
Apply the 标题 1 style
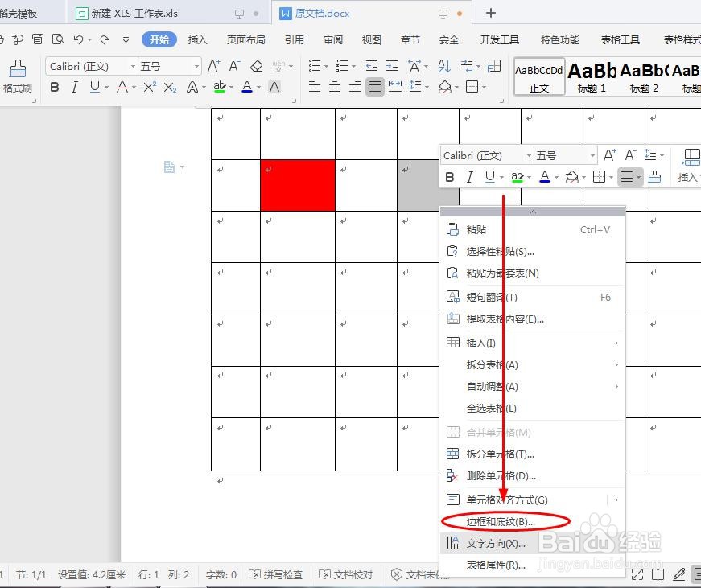pos(592,76)
